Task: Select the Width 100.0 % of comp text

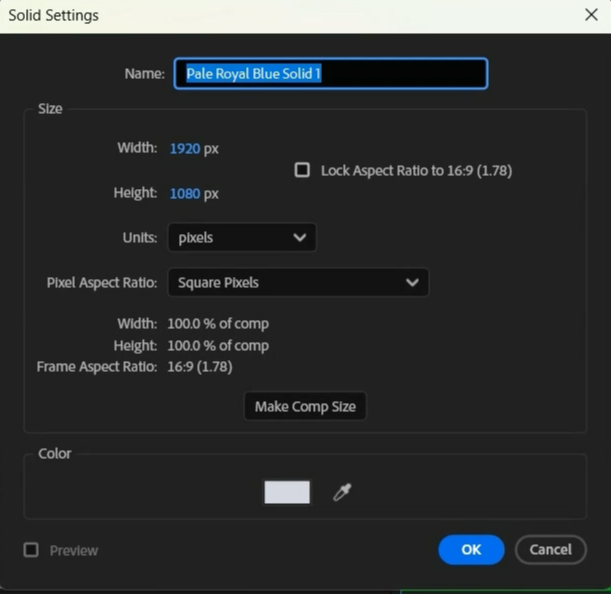Action: (218, 324)
